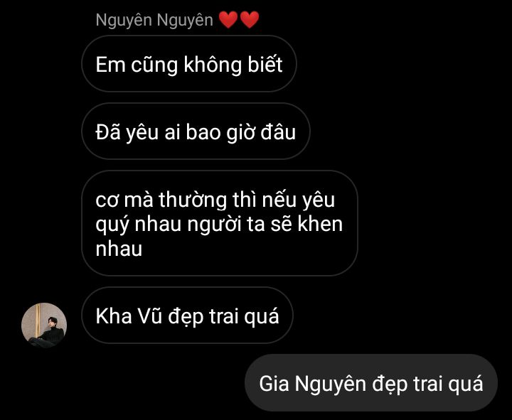The image size is (512, 420).
Task: Open the sender's round profile avatar
Action: pos(44,325)
